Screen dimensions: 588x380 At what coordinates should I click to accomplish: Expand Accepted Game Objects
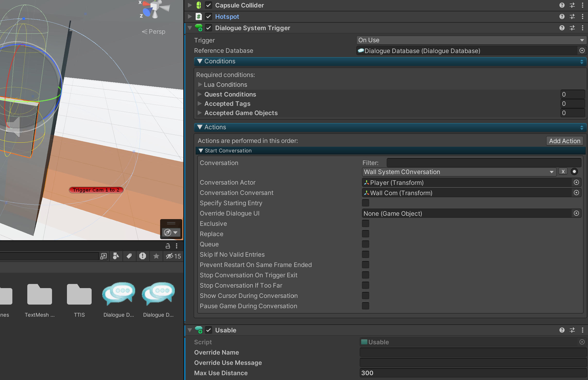click(200, 113)
